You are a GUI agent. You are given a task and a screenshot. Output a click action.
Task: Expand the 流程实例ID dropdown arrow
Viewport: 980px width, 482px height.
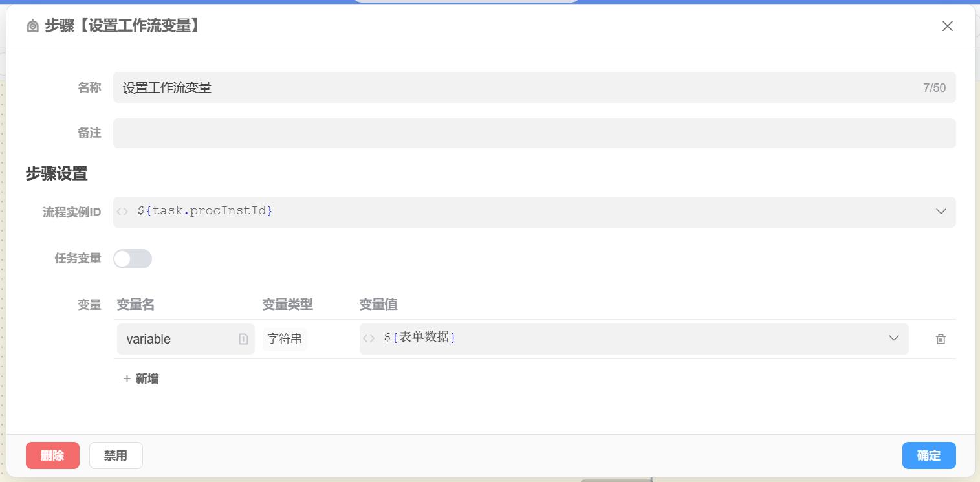pyautogui.click(x=941, y=212)
